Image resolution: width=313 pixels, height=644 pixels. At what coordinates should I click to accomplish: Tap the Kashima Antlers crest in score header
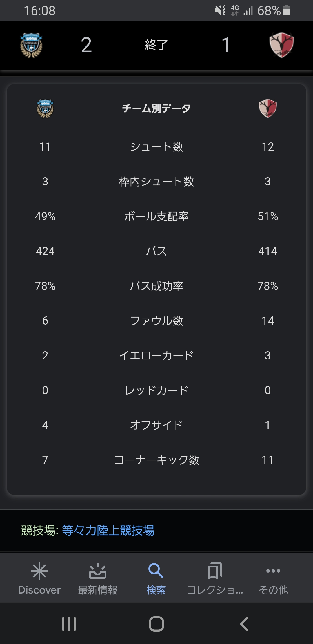(x=282, y=45)
